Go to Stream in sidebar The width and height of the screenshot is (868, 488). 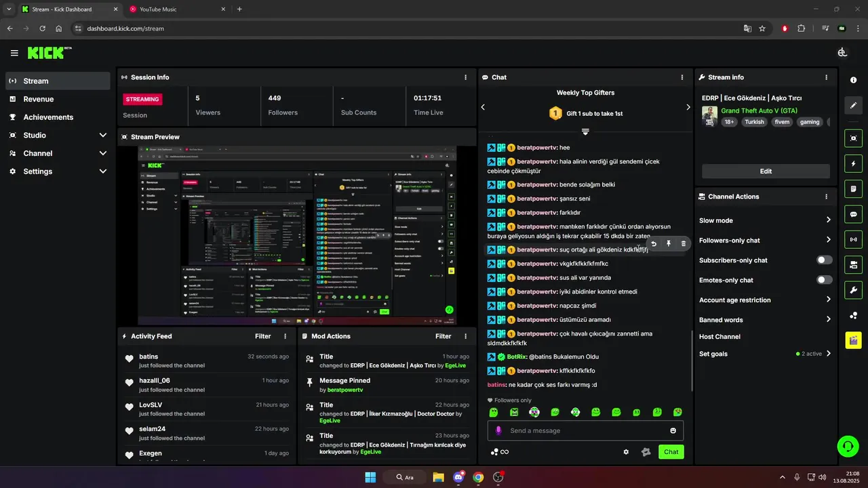point(58,81)
